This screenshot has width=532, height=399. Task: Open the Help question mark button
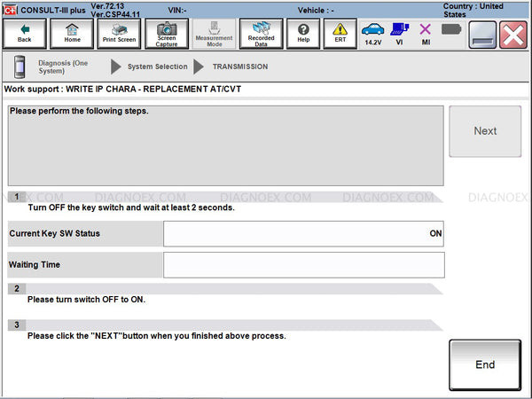click(303, 34)
